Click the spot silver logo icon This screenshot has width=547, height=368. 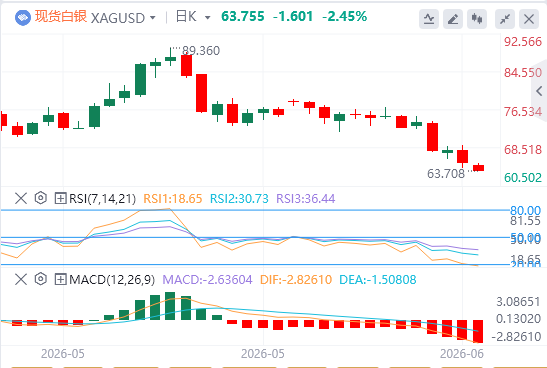pyautogui.click(x=23, y=18)
